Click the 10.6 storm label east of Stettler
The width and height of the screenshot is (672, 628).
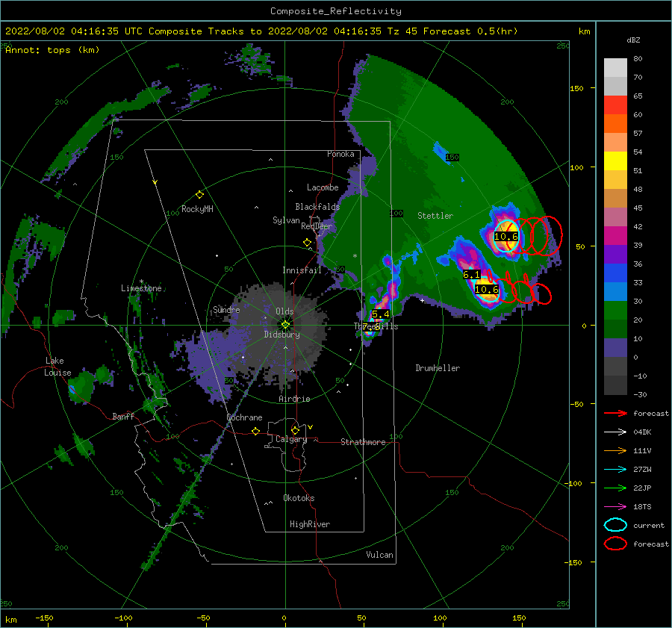[506, 237]
